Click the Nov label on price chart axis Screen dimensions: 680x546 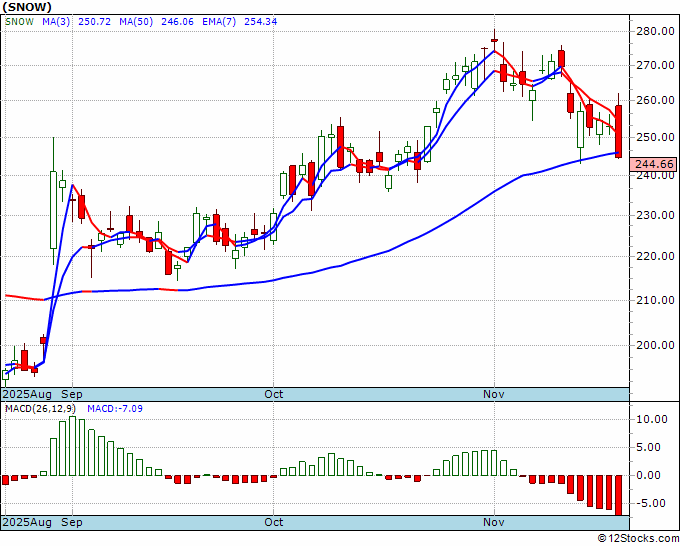(x=494, y=394)
